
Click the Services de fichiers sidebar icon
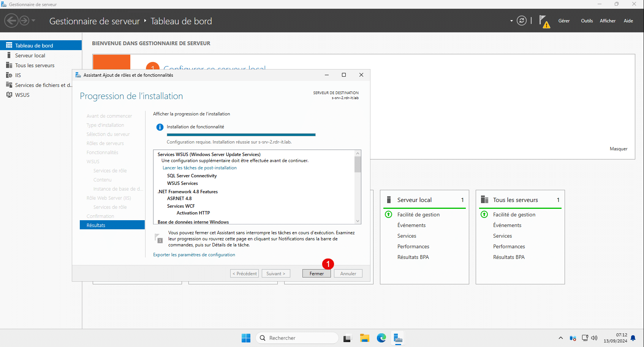click(9, 85)
